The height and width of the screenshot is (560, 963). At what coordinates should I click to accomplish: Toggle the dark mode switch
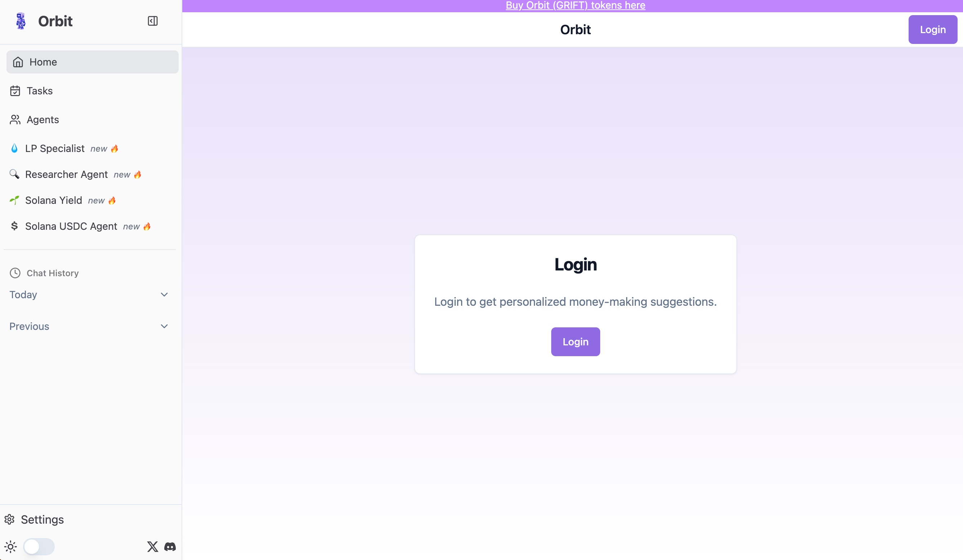pyautogui.click(x=39, y=547)
